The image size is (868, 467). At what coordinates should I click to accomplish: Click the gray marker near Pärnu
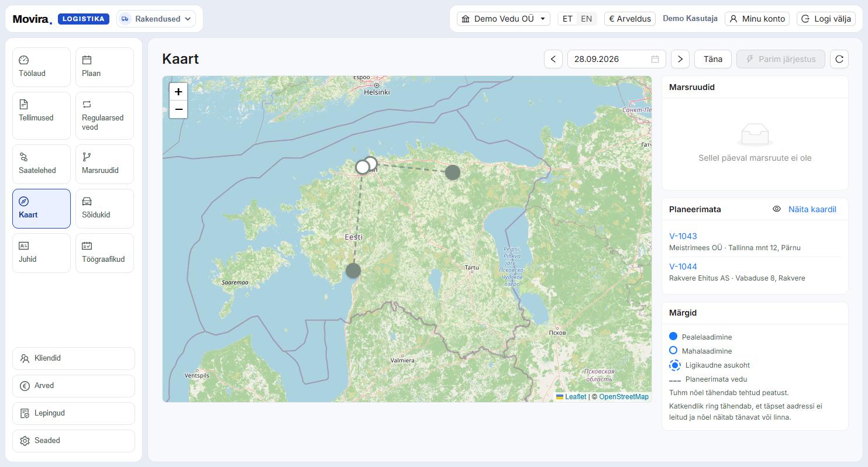(x=353, y=271)
